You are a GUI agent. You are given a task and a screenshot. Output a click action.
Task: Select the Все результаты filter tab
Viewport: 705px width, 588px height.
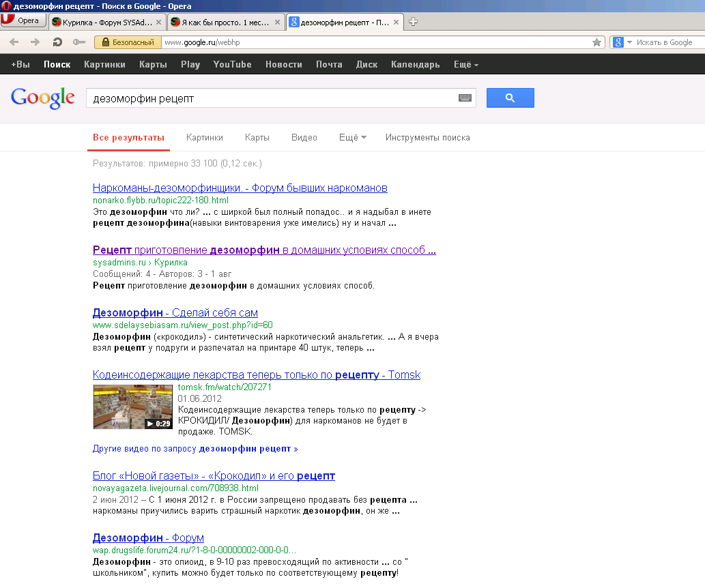128,138
